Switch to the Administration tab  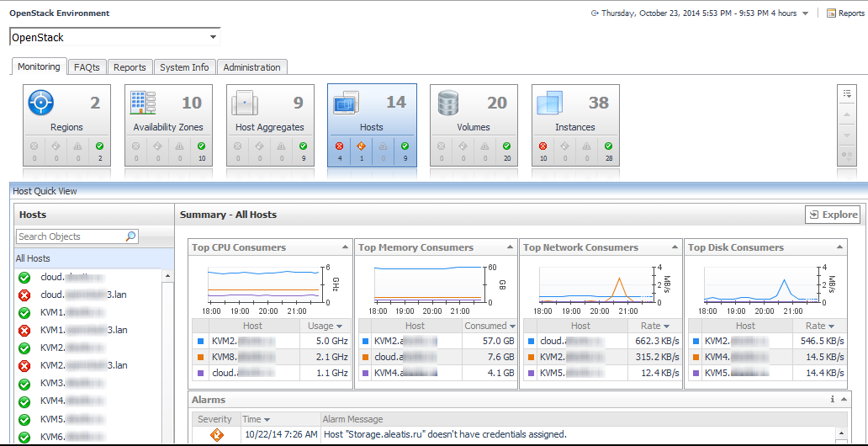tap(251, 67)
